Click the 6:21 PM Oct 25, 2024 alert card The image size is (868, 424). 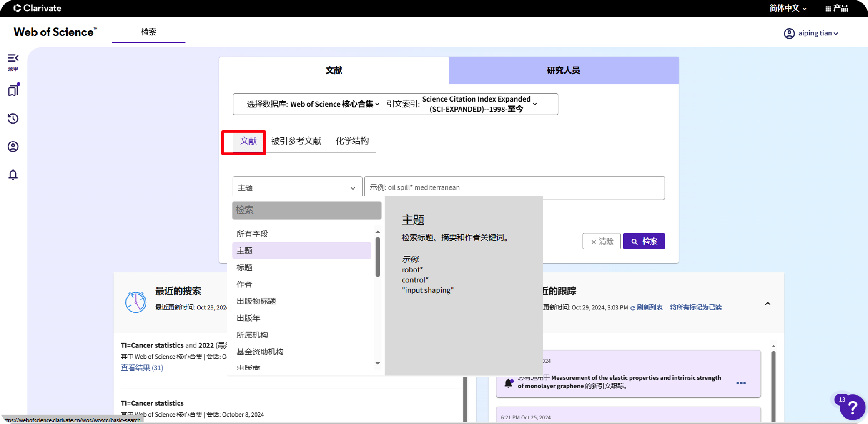[628, 415]
